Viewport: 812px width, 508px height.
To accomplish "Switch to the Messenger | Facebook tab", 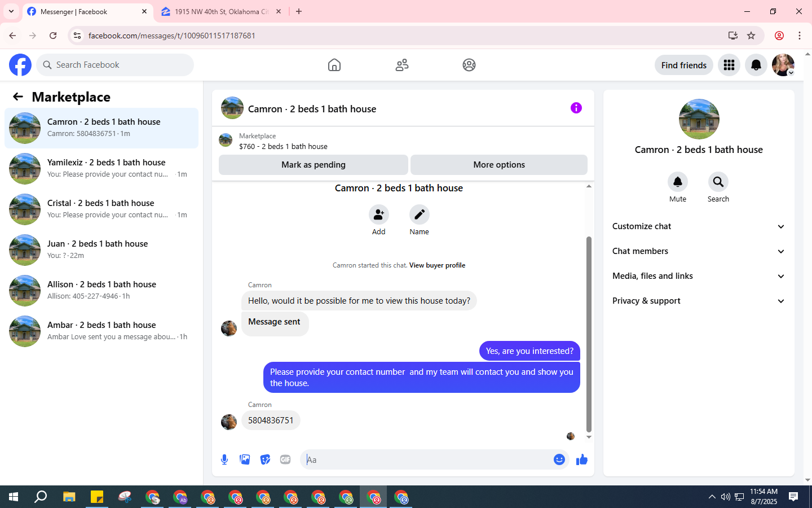I will pyautogui.click(x=87, y=11).
